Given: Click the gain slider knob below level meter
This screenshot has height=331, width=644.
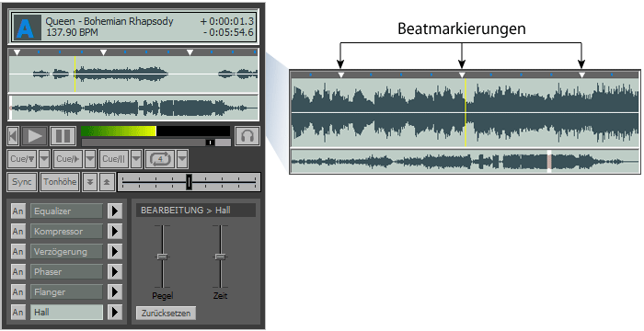Looking at the screenshot, I should tap(211, 143).
